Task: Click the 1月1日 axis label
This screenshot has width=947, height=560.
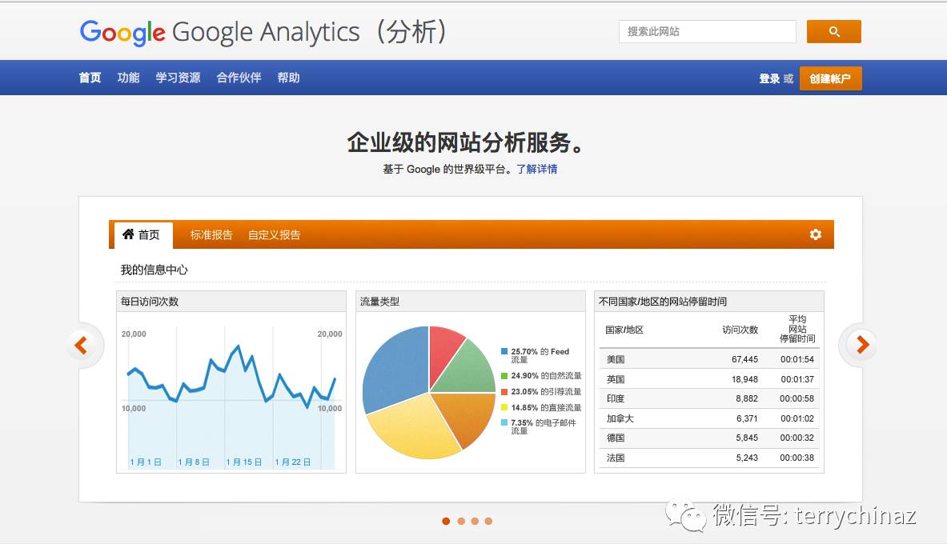Action: click(146, 462)
